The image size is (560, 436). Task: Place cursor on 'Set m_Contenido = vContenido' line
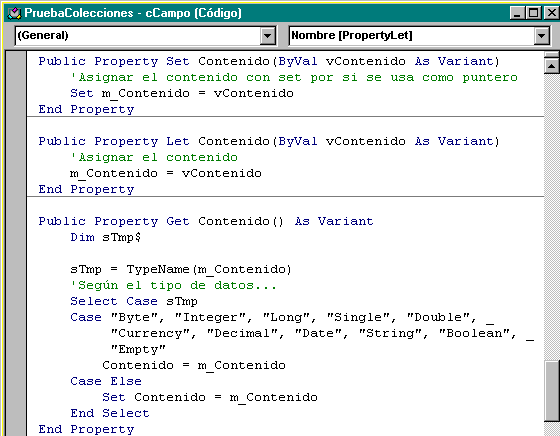coord(182,94)
